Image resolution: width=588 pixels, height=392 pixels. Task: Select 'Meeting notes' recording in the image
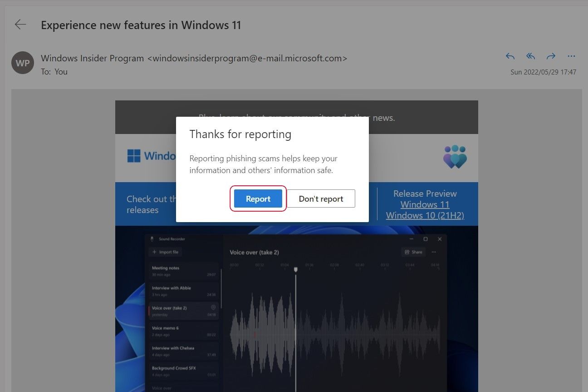(x=184, y=271)
